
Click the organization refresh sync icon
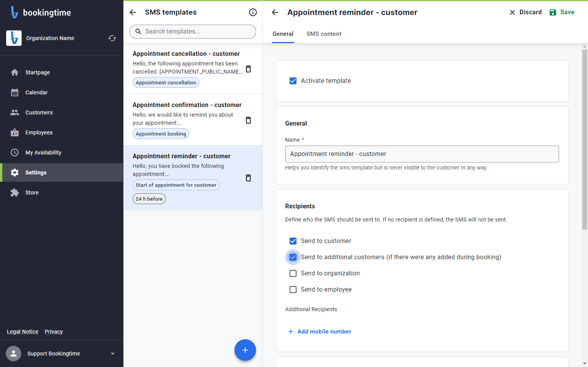click(x=112, y=38)
